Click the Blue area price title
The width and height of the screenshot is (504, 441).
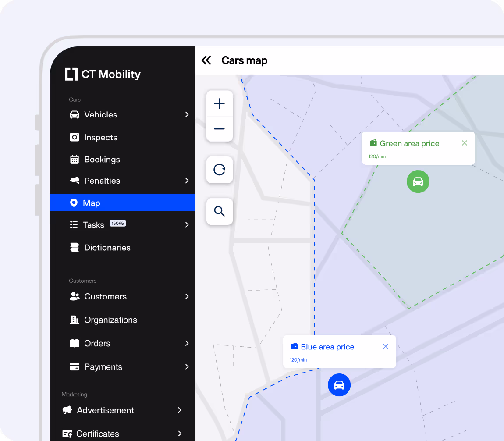[327, 347]
